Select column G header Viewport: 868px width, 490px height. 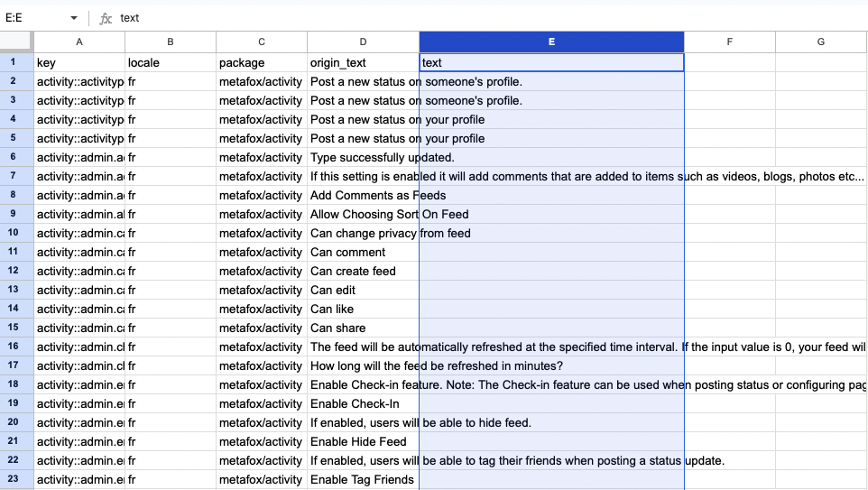[821, 42]
